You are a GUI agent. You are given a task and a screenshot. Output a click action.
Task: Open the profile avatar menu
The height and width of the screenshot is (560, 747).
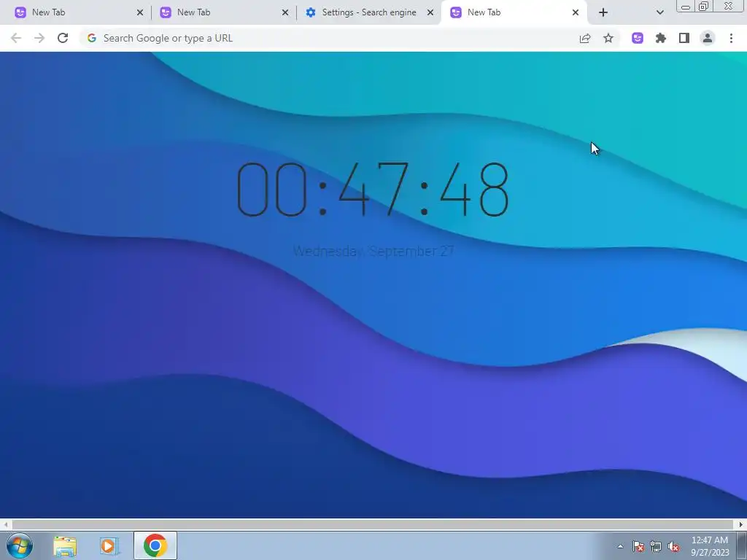tap(708, 38)
